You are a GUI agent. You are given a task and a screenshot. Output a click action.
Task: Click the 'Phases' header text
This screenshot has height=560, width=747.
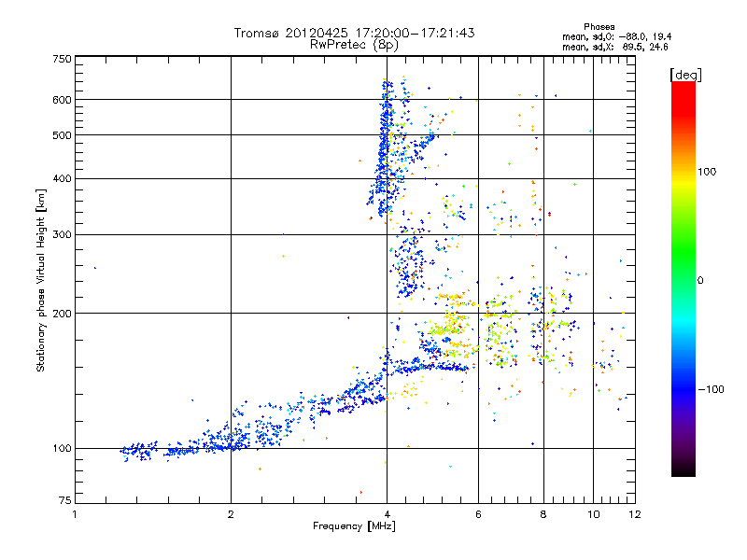pos(599,27)
